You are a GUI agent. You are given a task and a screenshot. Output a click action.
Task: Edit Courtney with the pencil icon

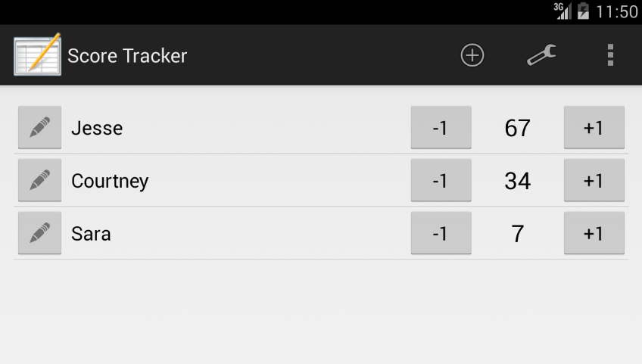click(39, 180)
